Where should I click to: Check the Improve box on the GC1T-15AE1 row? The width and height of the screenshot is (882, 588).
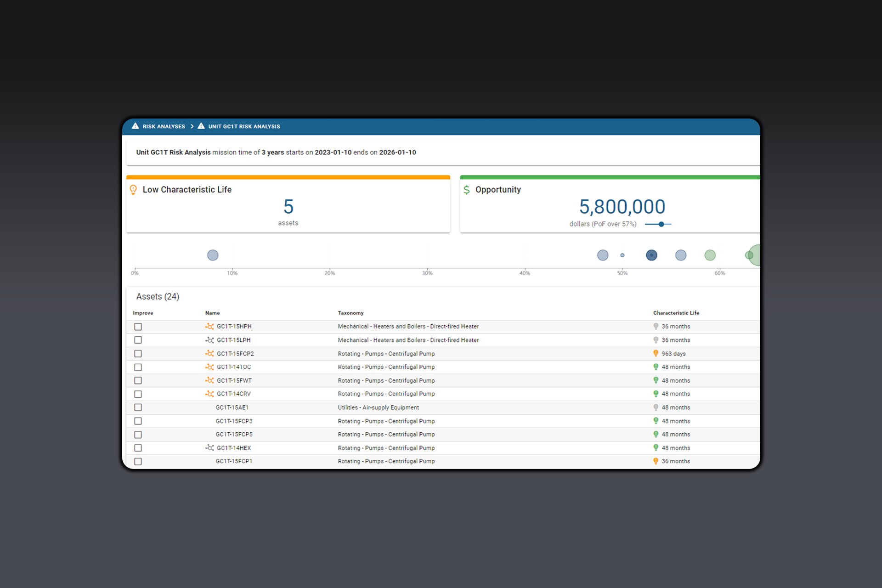pyautogui.click(x=138, y=407)
